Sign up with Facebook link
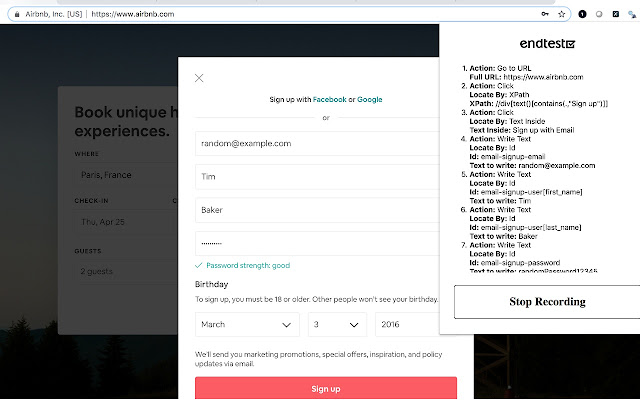640x400 pixels. tap(329, 99)
